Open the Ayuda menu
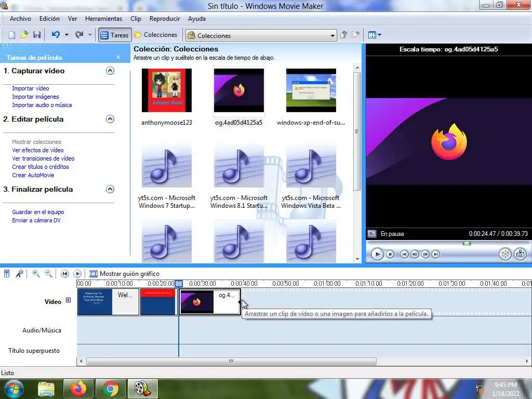The width and height of the screenshot is (532, 399). [x=197, y=19]
